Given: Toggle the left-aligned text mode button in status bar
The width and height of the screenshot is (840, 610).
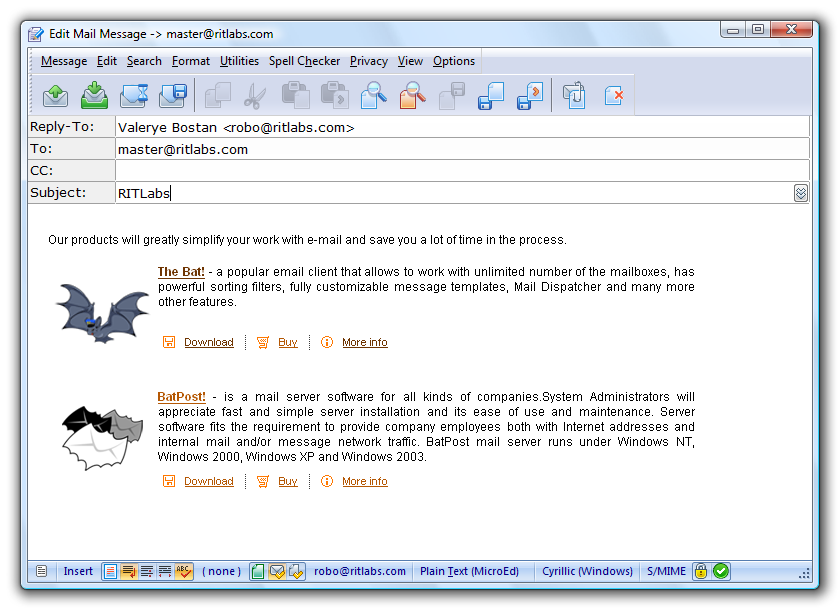Looking at the screenshot, I should (110, 571).
